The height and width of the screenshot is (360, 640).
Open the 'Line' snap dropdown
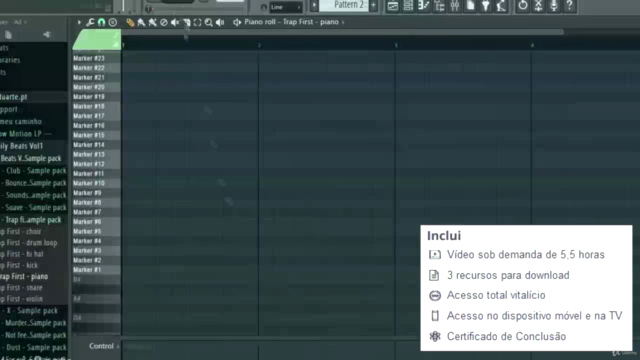pos(285,7)
